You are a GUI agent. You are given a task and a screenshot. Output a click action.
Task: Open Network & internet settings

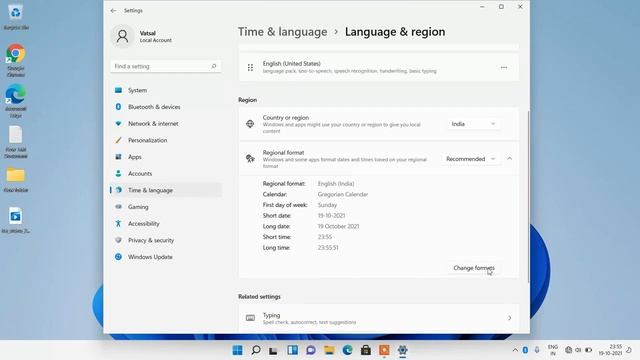[166, 124]
